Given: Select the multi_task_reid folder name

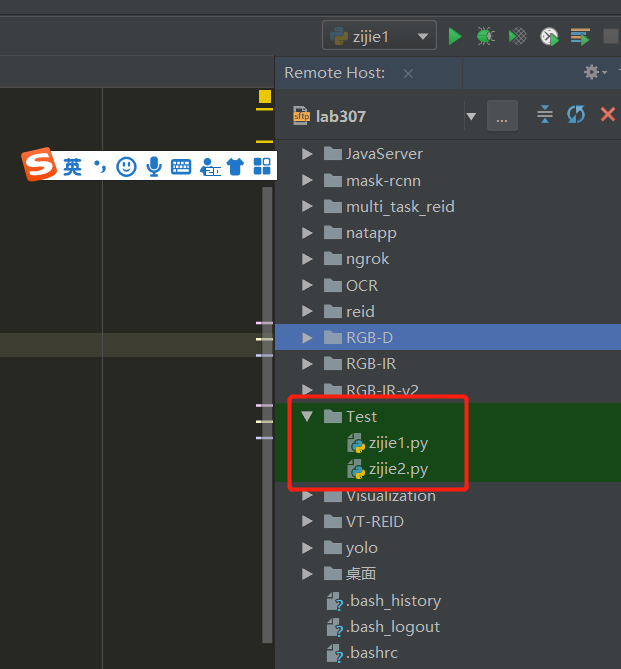Looking at the screenshot, I should (x=400, y=207).
